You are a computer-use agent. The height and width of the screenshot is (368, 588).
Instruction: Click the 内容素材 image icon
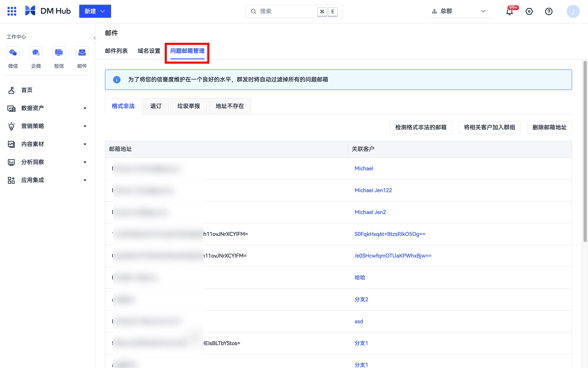(x=11, y=144)
